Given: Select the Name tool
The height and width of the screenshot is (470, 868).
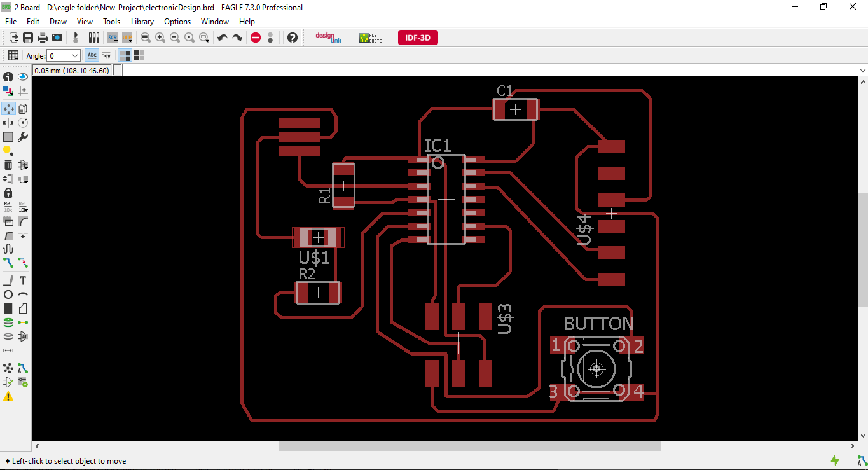Looking at the screenshot, I should tap(8, 207).
